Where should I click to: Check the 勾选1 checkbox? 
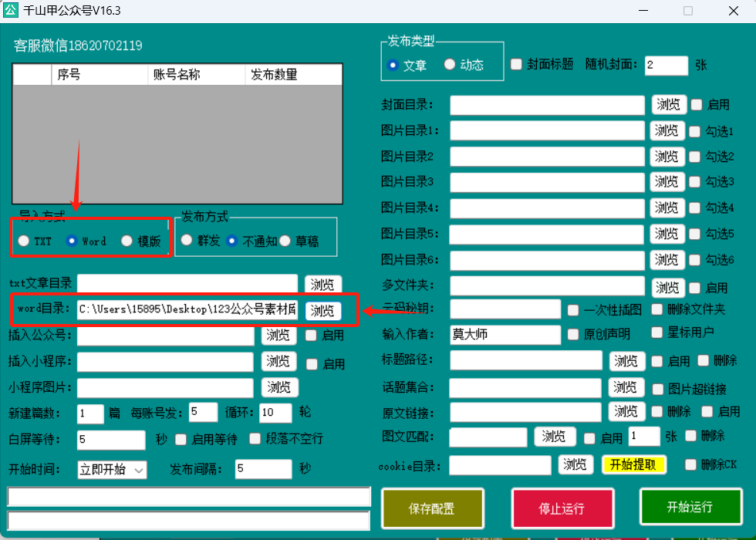(x=695, y=131)
